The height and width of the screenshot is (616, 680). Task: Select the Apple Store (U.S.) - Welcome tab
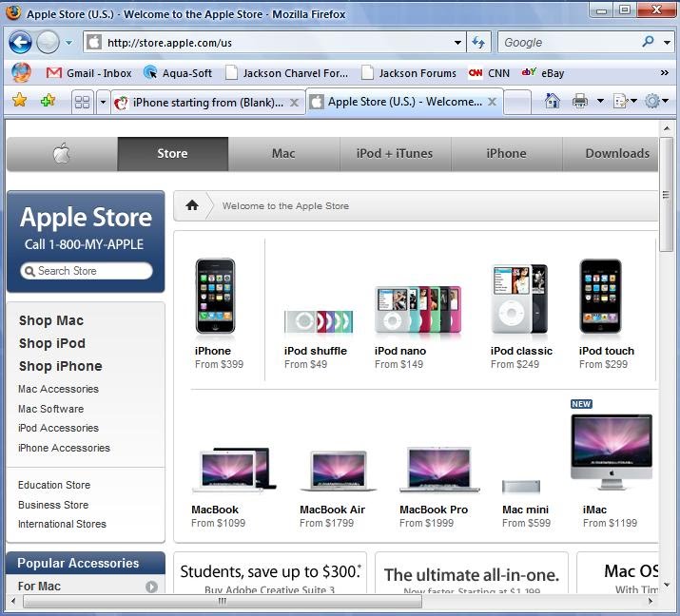click(x=404, y=102)
